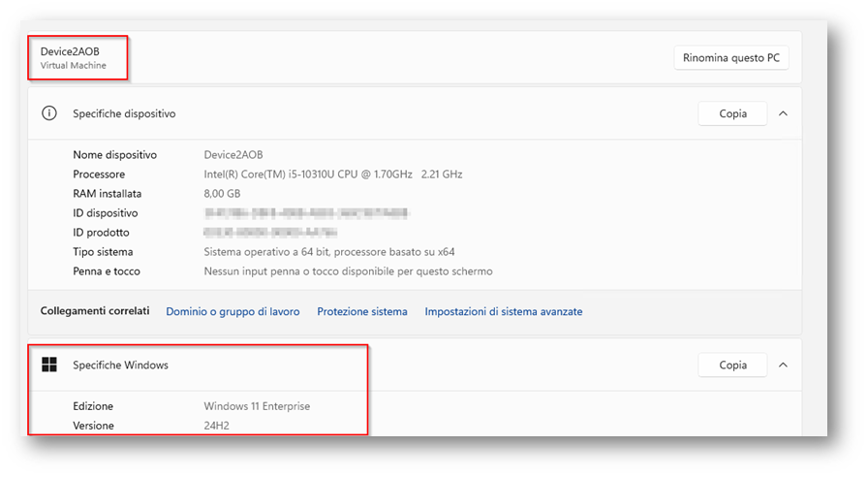The height and width of the screenshot is (477, 868).
Task: Click the ID dispositivo label
Action: [106, 213]
